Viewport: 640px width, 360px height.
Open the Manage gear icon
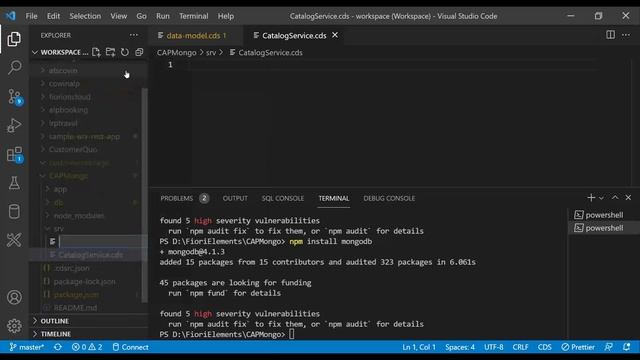pyautogui.click(x=14, y=325)
